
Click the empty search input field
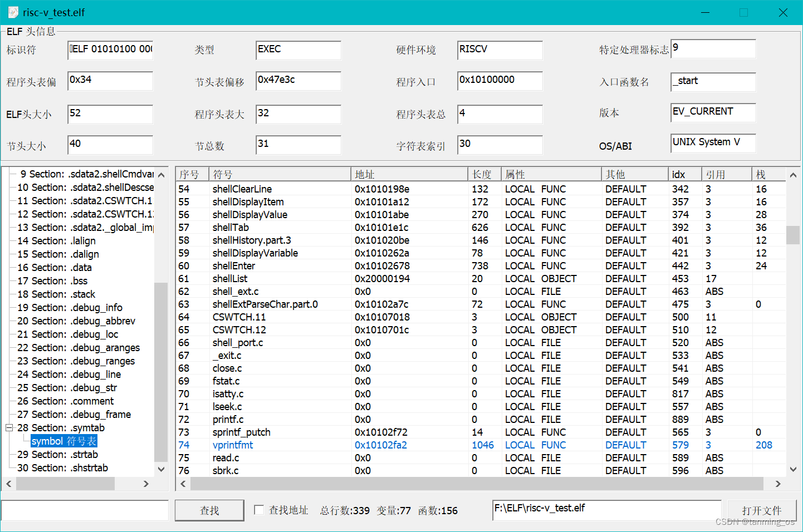(x=85, y=510)
